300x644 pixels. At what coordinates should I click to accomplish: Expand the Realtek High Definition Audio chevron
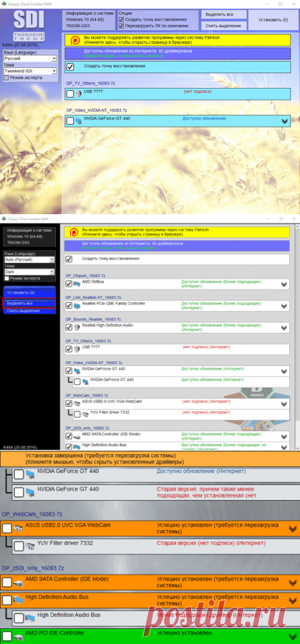click(x=284, y=328)
